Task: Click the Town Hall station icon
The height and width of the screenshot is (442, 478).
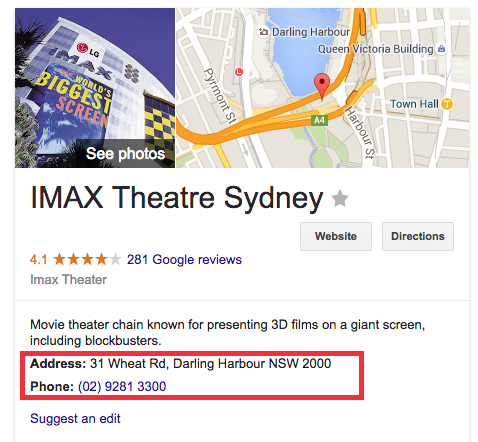Action: [x=447, y=104]
